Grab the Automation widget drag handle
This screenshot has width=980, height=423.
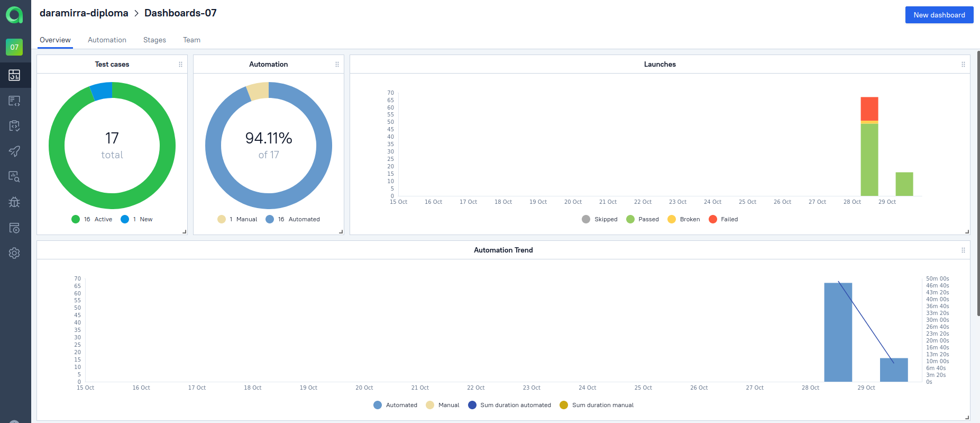(x=337, y=65)
